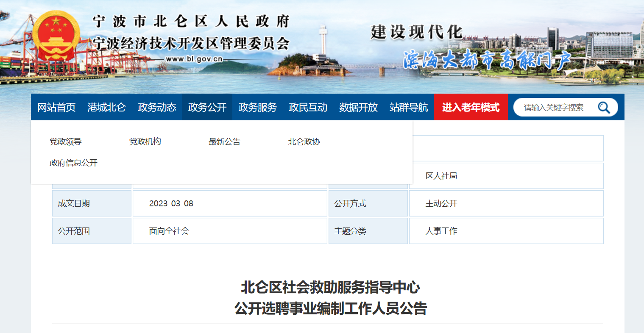Open the 网站首页 home menu item
The height and width of the screenshot is (333, 644).
click(56, 107)
